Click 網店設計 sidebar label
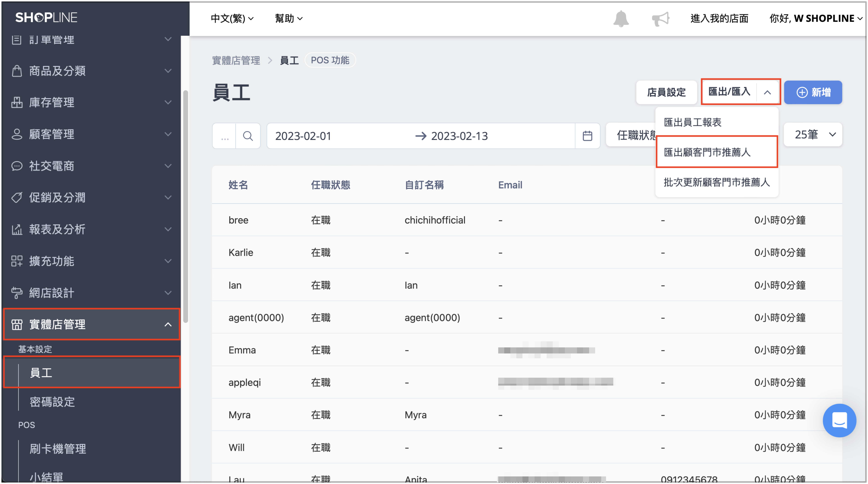Image resolution: width=868 pixels, height=484 pixels. pyautogui.click(x=51, y=293)
